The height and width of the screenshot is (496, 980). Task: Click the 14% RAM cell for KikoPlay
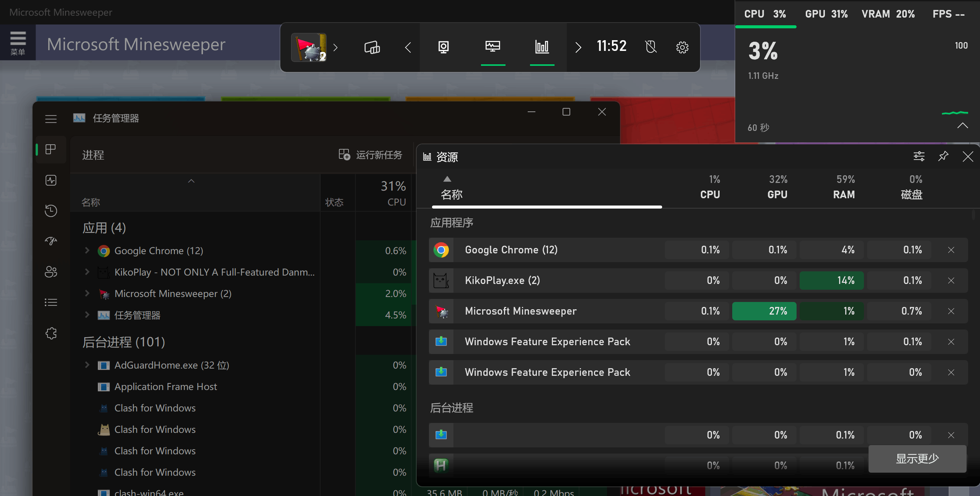coord(831,281)
